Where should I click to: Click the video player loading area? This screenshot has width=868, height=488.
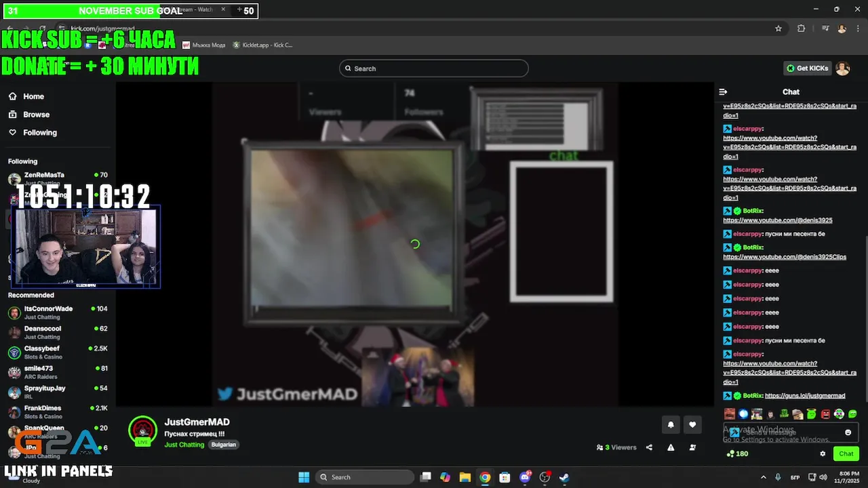pyautogui.click(x=415, y=244)
